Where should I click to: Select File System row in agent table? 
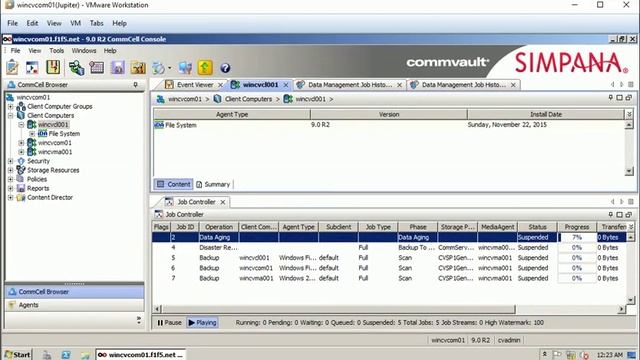click(388, 125)
